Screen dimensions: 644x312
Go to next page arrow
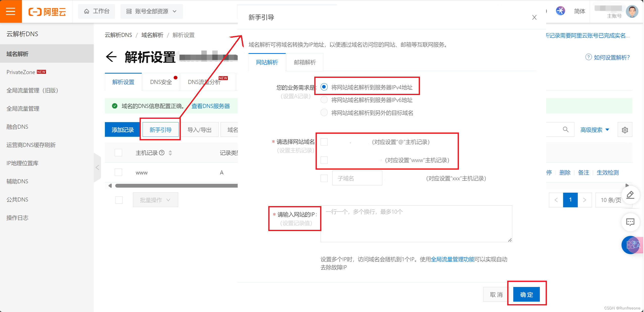585,200
